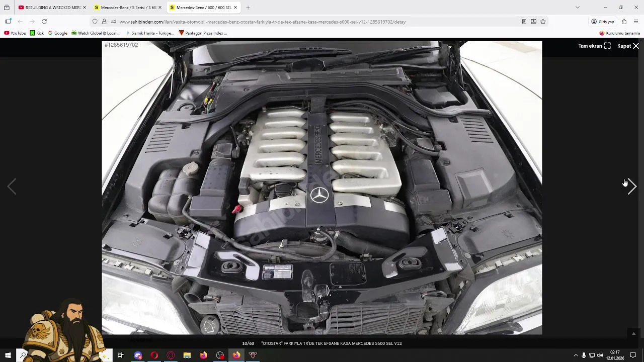Open network settings tray icon

coord(592,355)
